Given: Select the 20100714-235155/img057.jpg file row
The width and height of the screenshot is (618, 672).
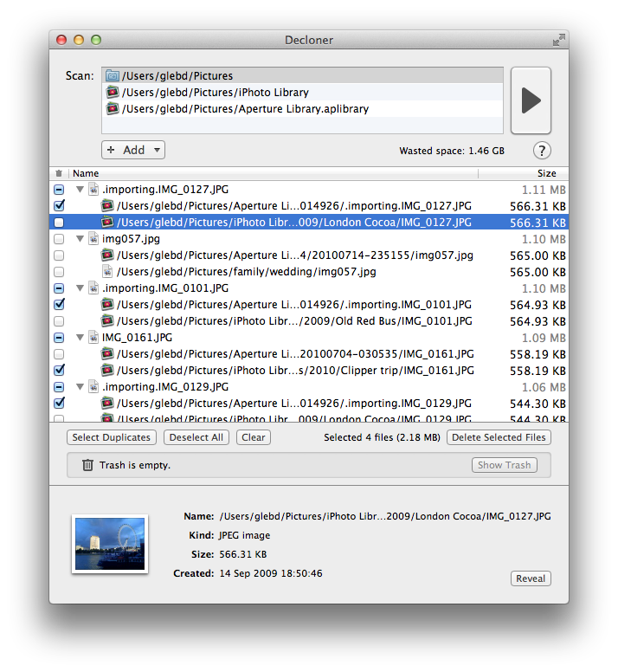Looking at the screenshot, I should [x=309, y=255].
